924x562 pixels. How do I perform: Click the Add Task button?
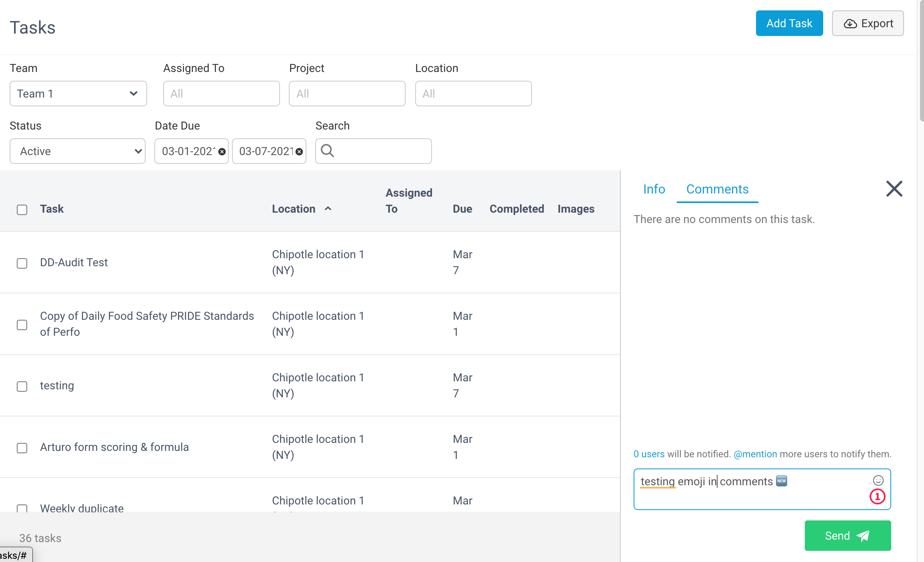point(789,23)
